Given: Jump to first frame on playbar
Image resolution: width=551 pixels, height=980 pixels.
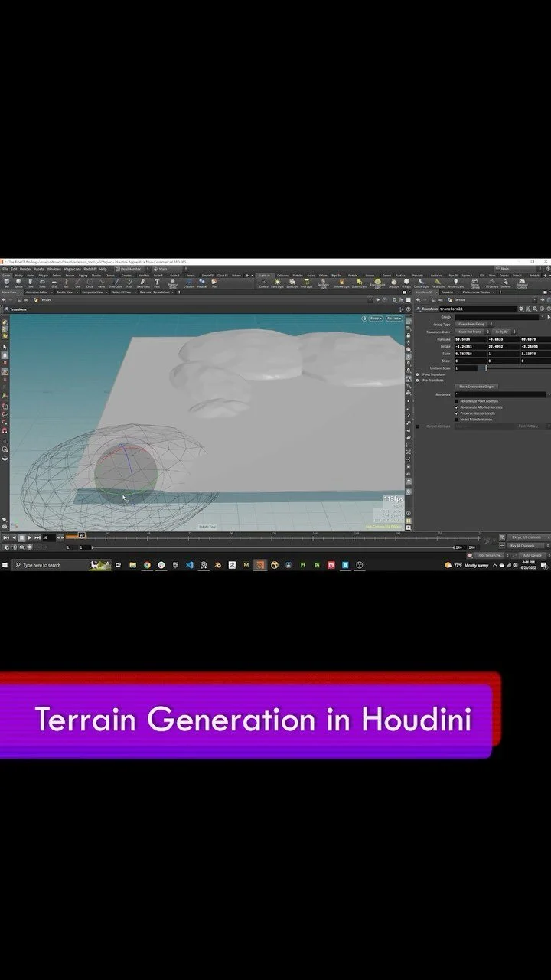Looking at the screenshot, I should pyautogui.click(x=5, y=537).
